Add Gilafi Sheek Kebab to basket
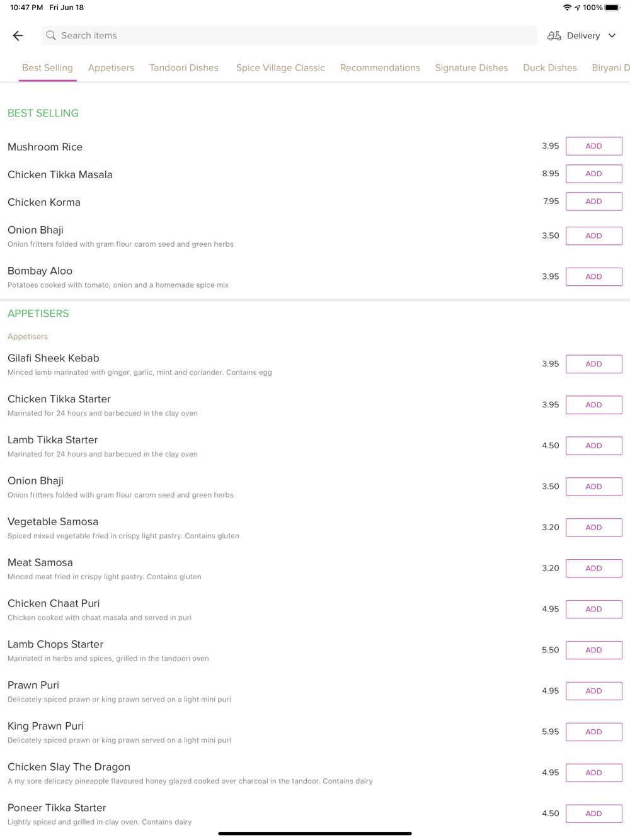 coord(593,364)
